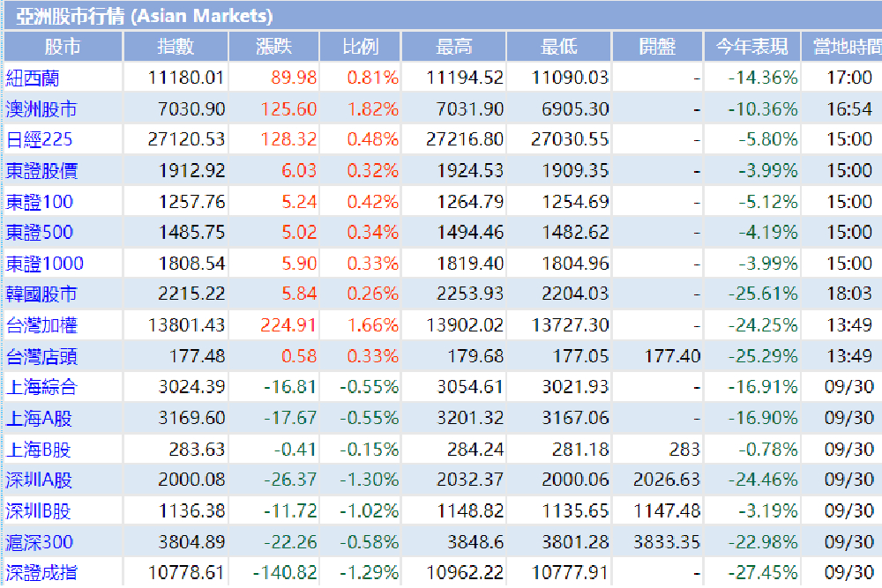This screenshot has width=882, height=588.
Task: Open the 日經225 index link
Action: click(x=40, y=139)
